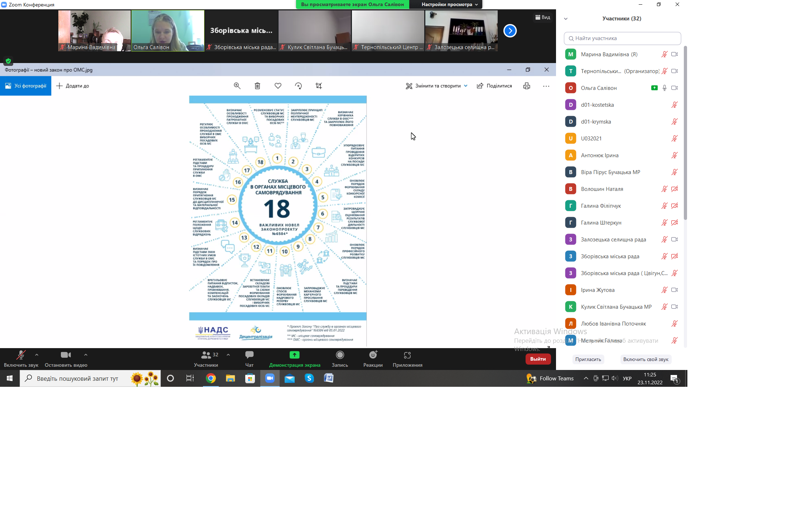Open Mail app from taskbar
The image size is (812, 510).
click(x=290, y=378)
